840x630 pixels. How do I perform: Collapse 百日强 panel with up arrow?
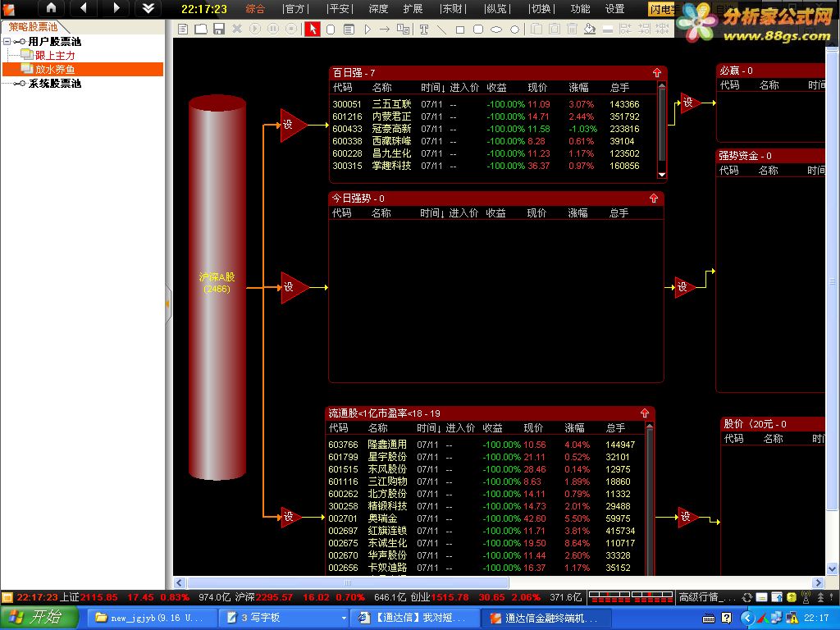click(657, 72)
